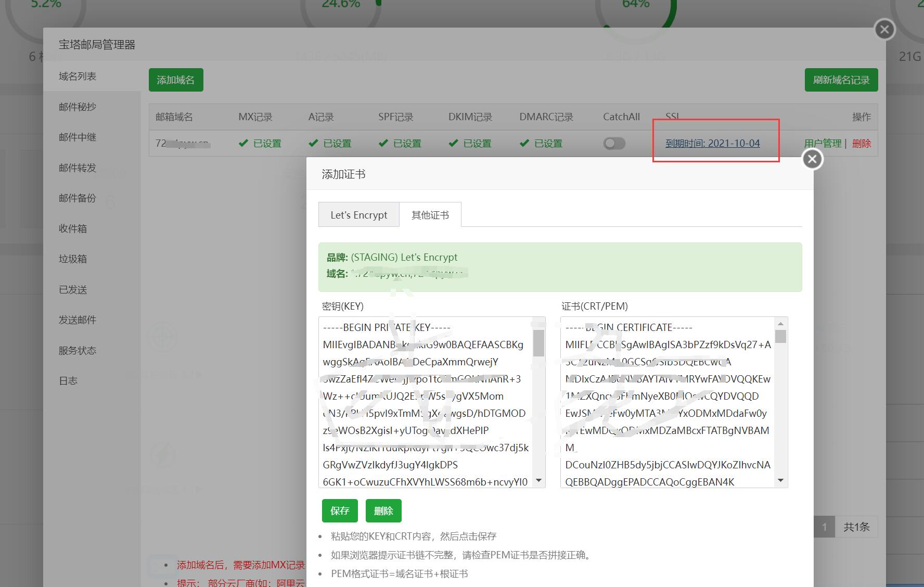Image resolution: width=924 pixels, height=587 pixels.
Task: Enable the CatchAll switch for the domain
Action: tap(614, 143)
